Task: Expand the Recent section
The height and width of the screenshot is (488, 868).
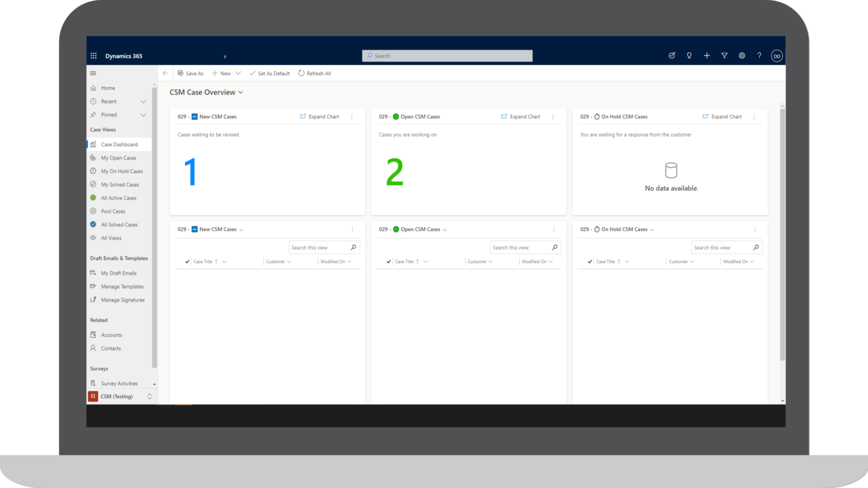Action: (x=143, y=101)
